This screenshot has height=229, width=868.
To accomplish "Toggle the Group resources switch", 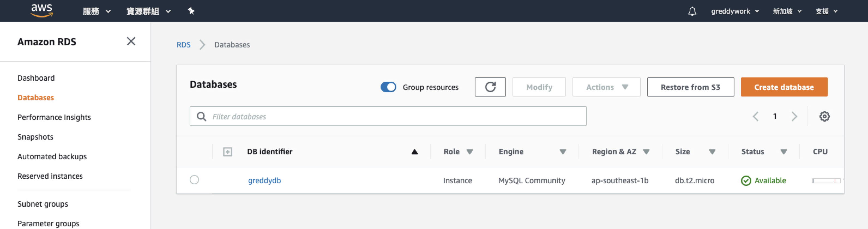I will [388, 87].
